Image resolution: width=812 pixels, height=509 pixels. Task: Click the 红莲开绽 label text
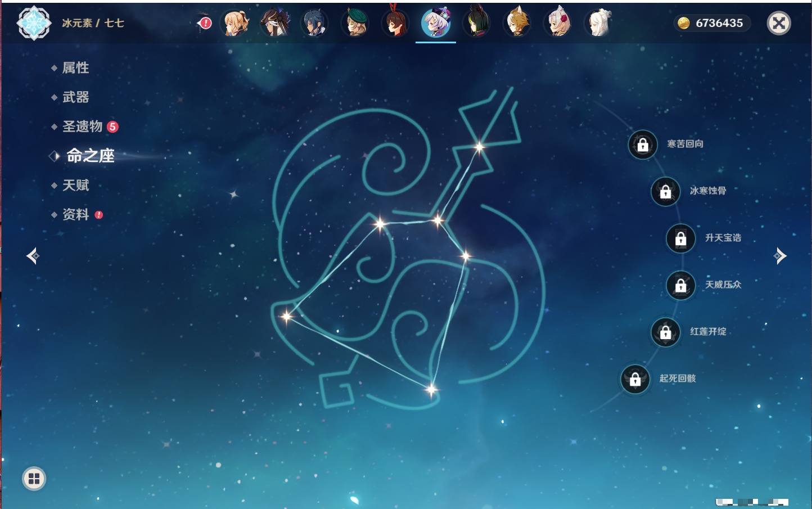[708, 331]
